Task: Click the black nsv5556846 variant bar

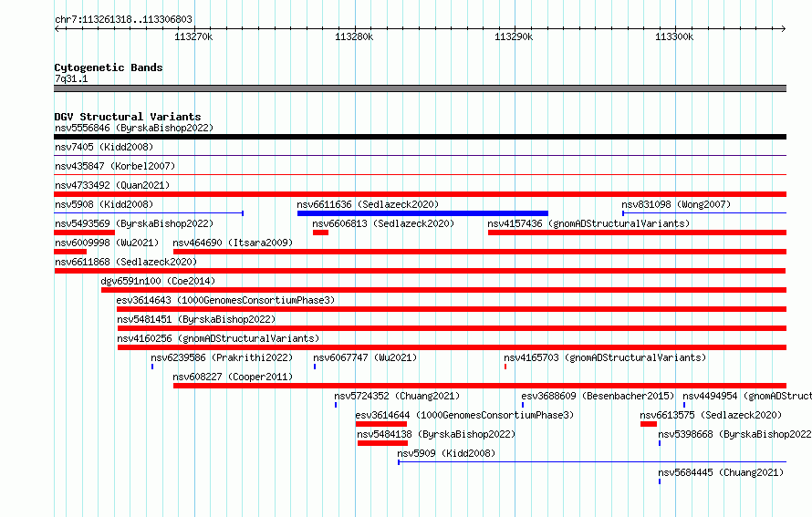Action: pos(420,137)
